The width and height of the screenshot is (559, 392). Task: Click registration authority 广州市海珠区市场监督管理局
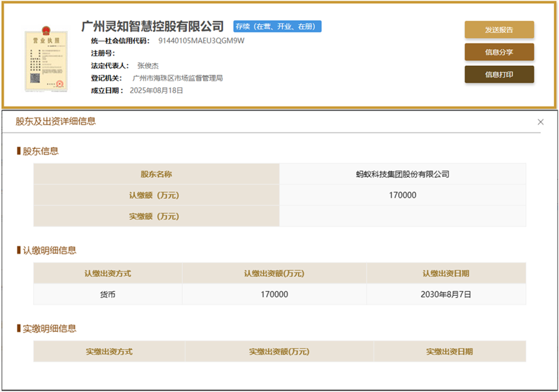[x=178, y=78]
